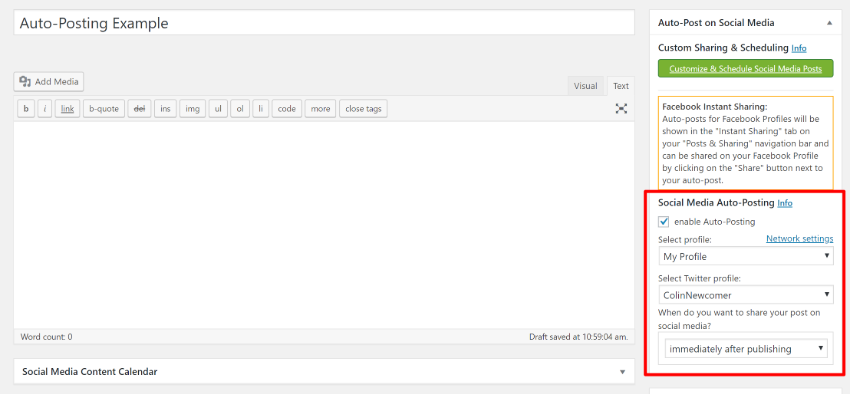Open the Select Twitter profile dropdown
The width and height of the screenshot is (850, 394).
pos(745,295)
